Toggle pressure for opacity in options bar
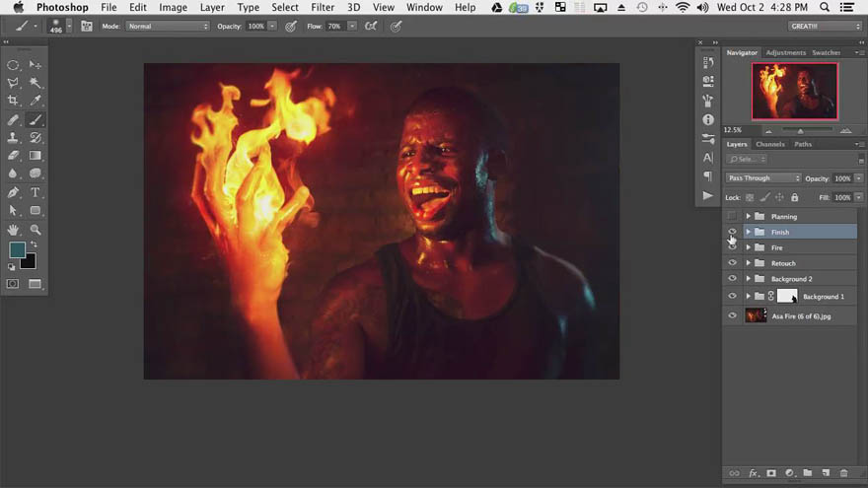The width and height of the screenshot is (868, 488). [x=291, y=26]
